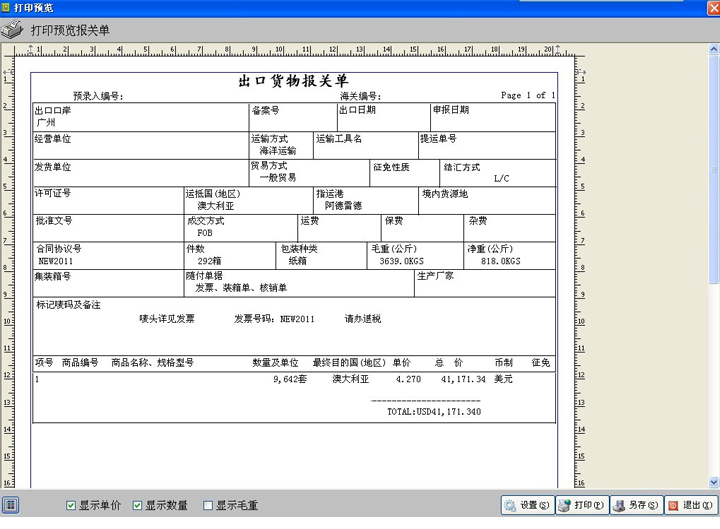Click the TOTAL:USD41,171.340 line
Screen dimensions: 720x529
pyautogui.click(x=434, y=412)
